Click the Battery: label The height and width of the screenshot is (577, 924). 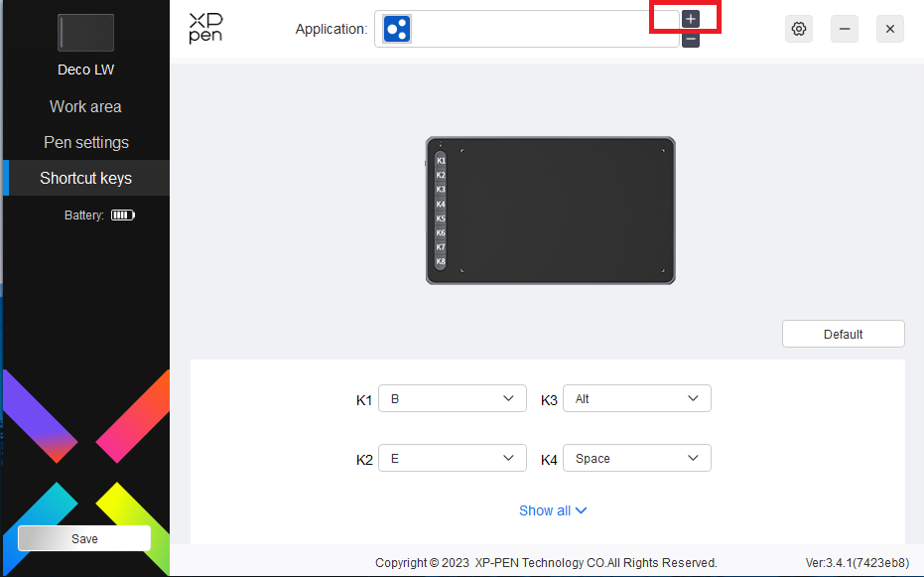[x=83, y=216]
